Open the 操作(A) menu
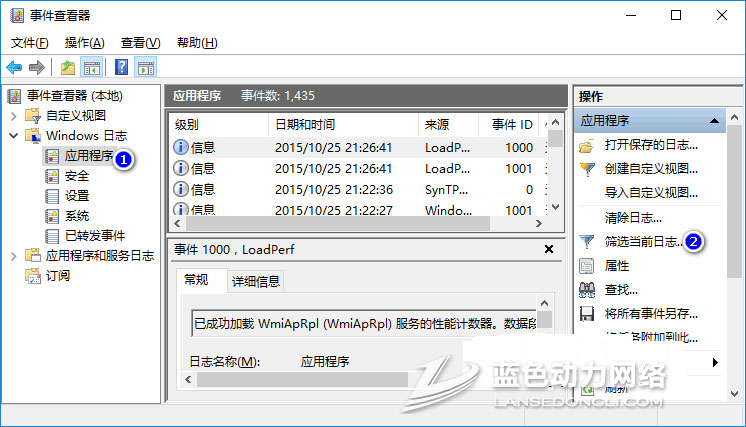The width and height of the screenshot is (746, 427). click(x=84, y=43)
